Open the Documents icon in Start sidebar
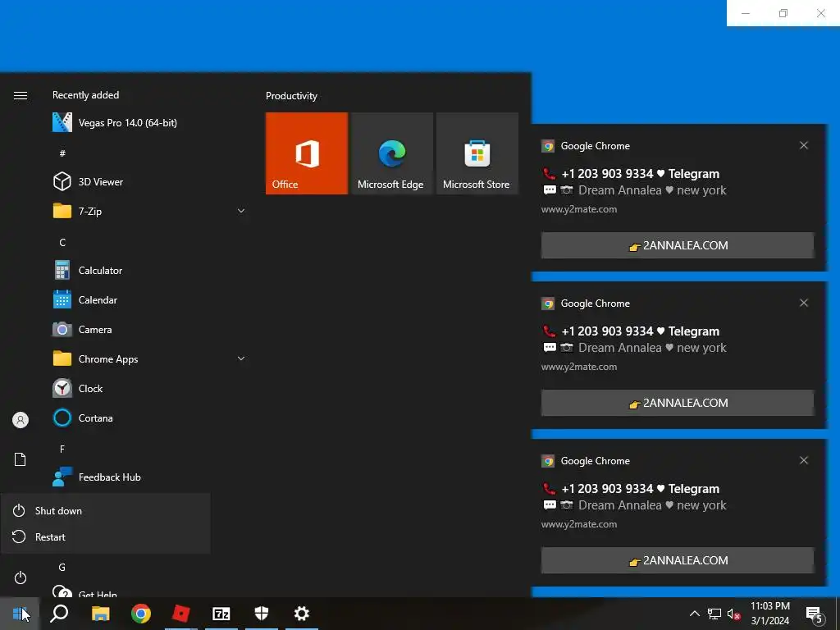This screenshot has width=840, height=630. coord(21,459)
